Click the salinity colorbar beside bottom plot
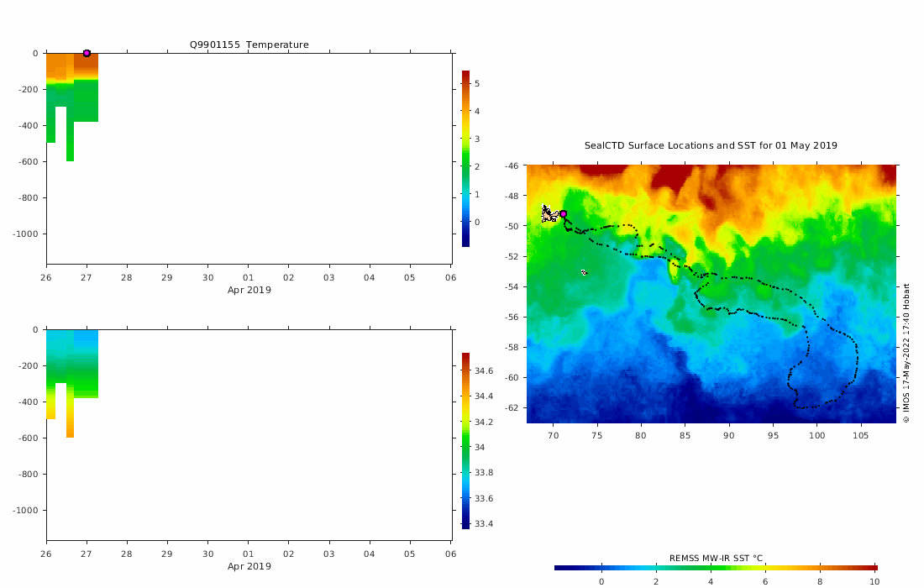The width and height of the screenshot is (924, 588). pos(465,441)
